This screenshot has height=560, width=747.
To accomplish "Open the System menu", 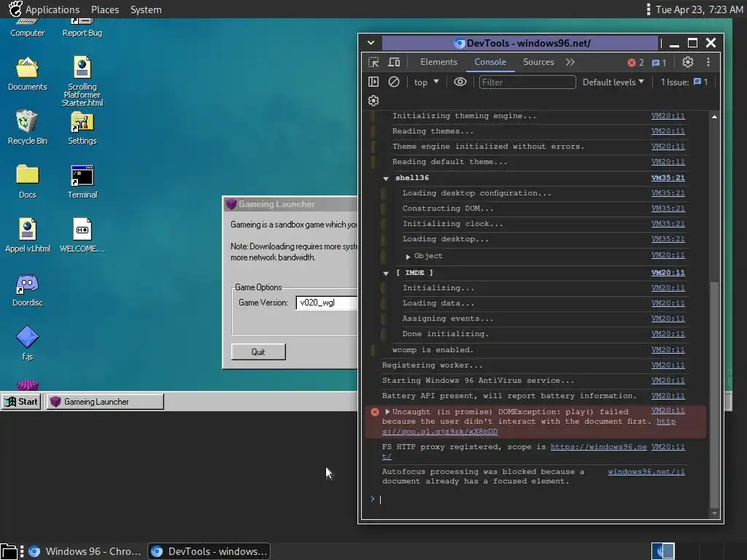I will pyautogui.click(x=146, y=9).
